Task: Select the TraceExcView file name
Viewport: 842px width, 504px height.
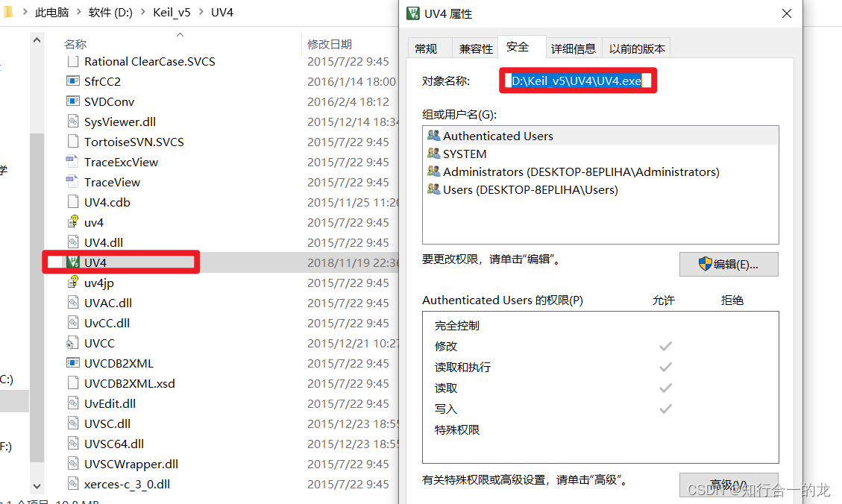Action: pos(122,162)
